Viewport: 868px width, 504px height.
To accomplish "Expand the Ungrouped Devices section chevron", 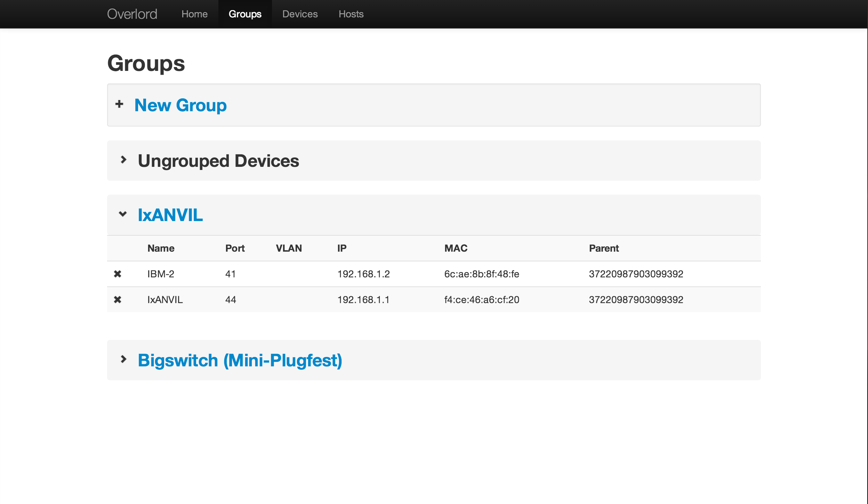I will [x=123, y=160].
